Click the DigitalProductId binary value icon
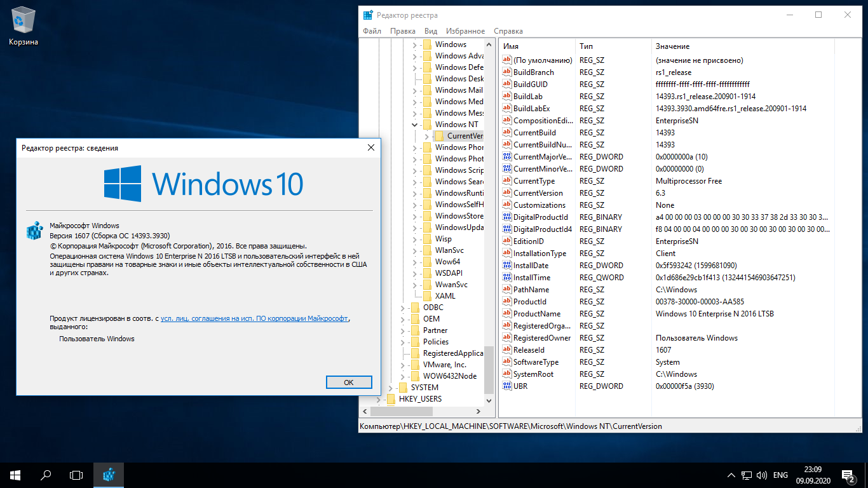868x488 pixels. pos(507,217)
